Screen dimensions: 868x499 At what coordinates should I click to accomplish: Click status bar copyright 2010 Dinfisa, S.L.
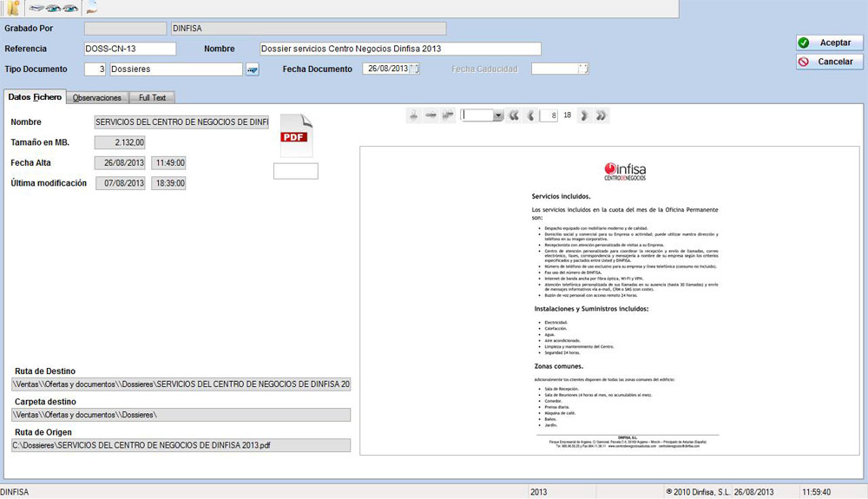pos(698,492)
